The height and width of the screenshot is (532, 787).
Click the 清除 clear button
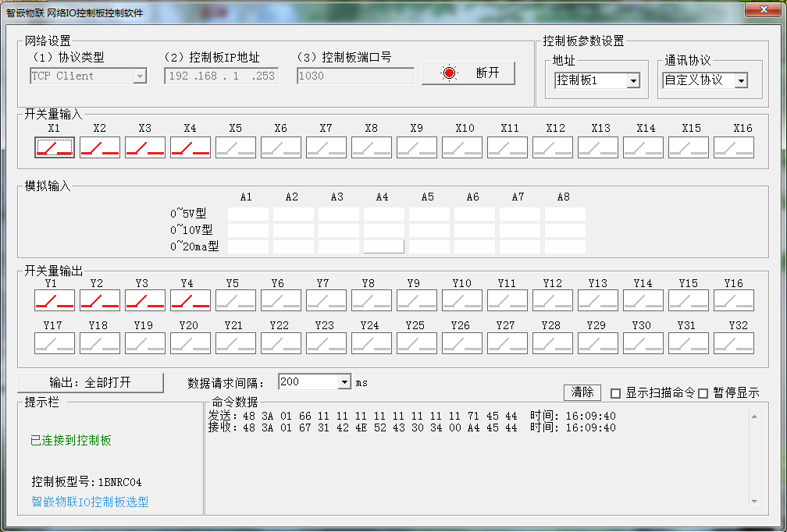coord(582,392)
